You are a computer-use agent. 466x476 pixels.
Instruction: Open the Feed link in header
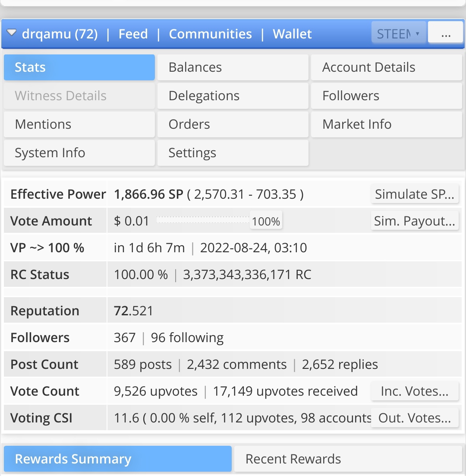point(133,34)
